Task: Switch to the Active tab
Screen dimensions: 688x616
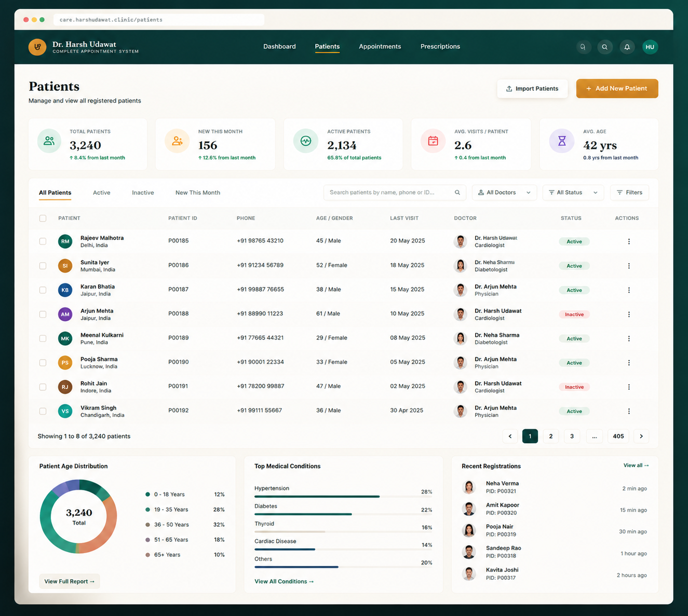Action: click(101, 193)
